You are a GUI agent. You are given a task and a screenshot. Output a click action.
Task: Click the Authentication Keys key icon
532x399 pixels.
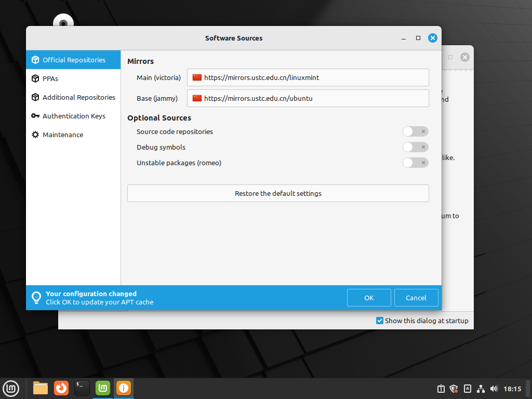pyautogui.click(x=35, y=116)
